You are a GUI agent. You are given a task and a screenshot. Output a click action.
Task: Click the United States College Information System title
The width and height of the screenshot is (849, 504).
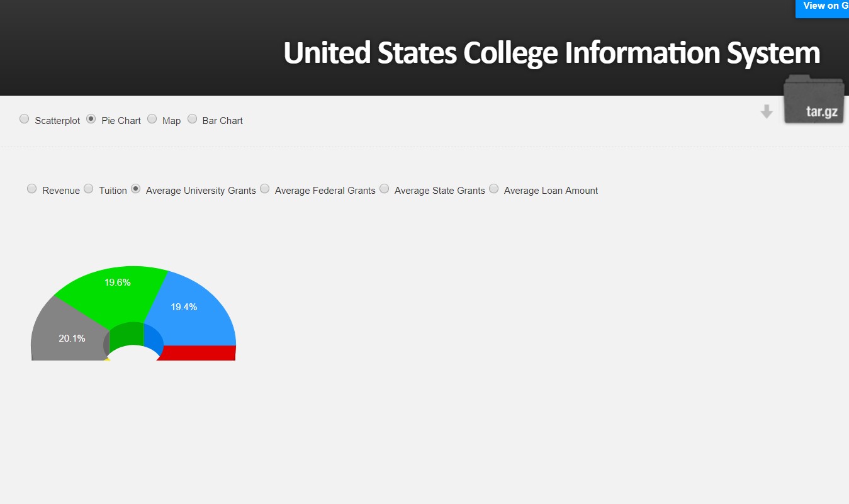pyautogui.click(x=552, y=53)
